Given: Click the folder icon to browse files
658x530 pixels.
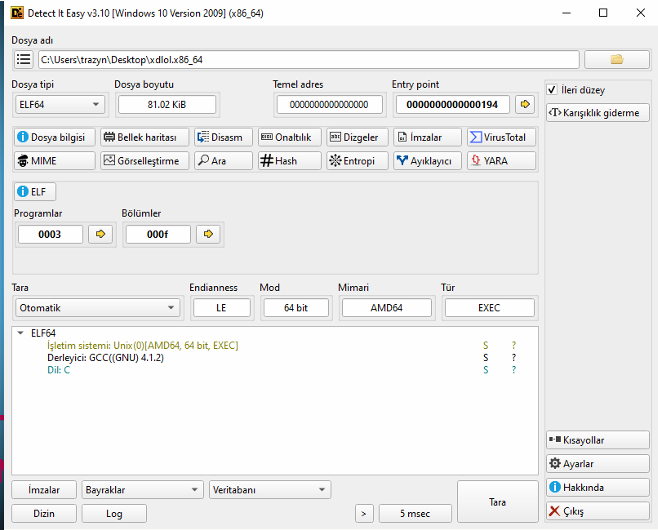Looking at the screenshot, I should [x=616, y=60].
